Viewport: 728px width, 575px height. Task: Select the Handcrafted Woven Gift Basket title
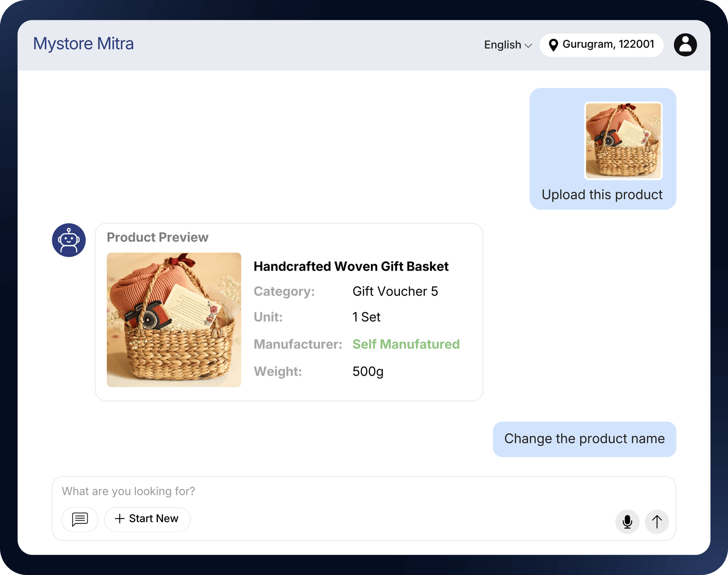351,267
